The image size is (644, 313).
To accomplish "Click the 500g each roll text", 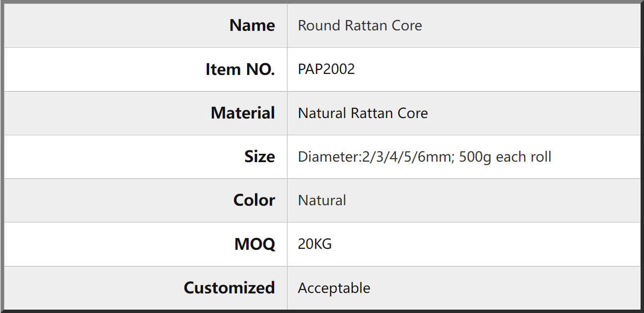I will coord(505,157).
